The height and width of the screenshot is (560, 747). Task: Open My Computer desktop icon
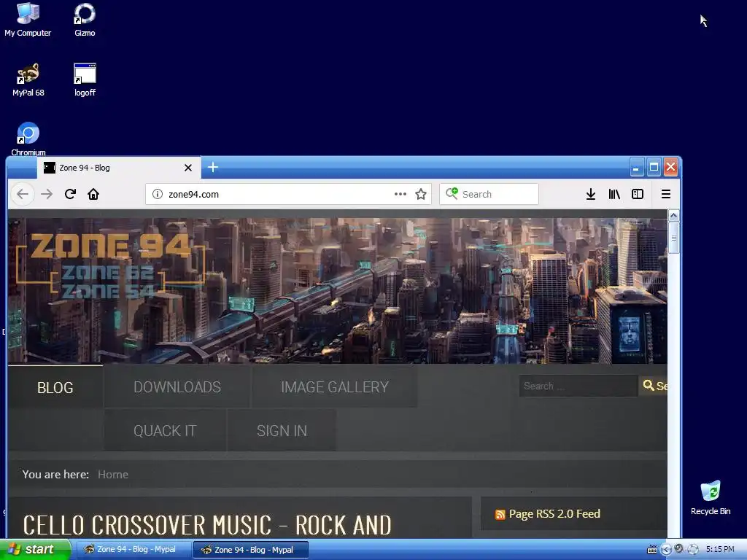point(28,20)
